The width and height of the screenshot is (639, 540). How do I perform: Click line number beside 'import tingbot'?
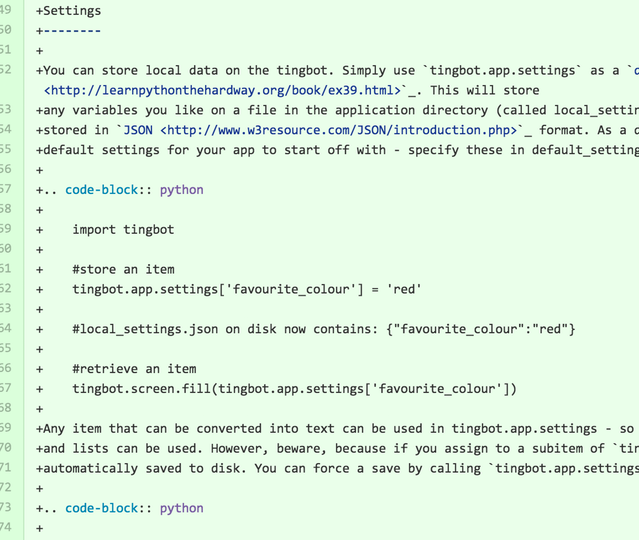6,229
